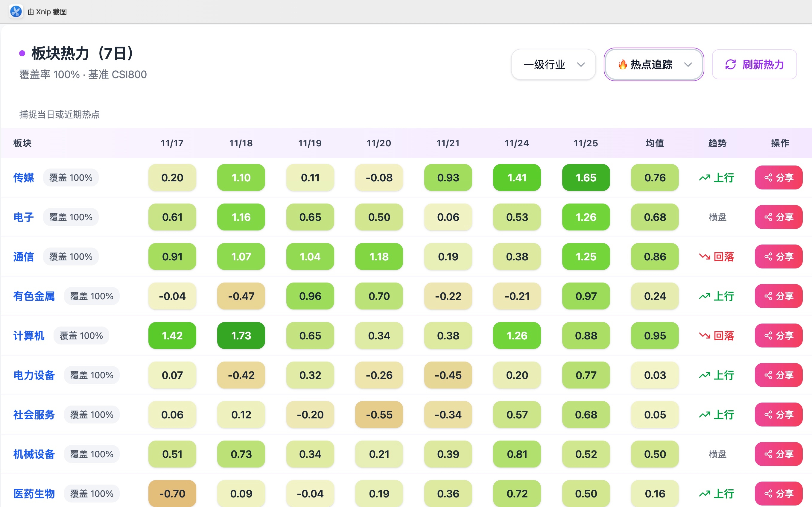Click share icon in 医药生物 row

pyautogui.click(x=768, y=494)
